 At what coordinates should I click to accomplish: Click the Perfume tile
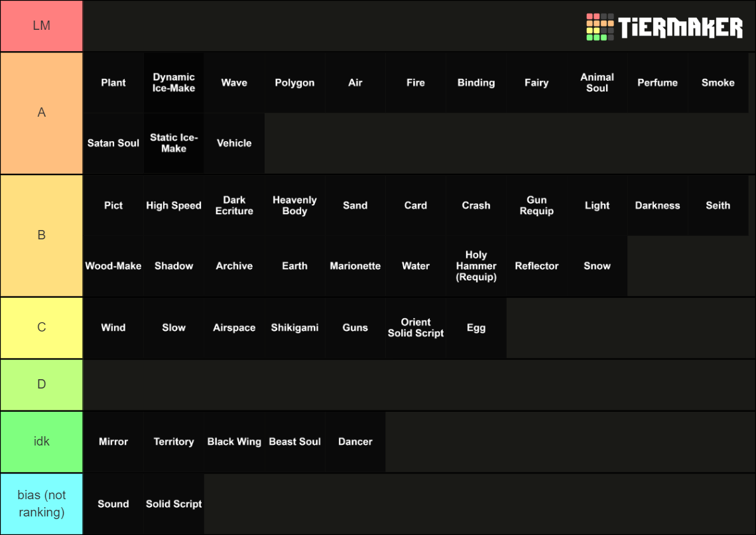click(x=658, y=82)
